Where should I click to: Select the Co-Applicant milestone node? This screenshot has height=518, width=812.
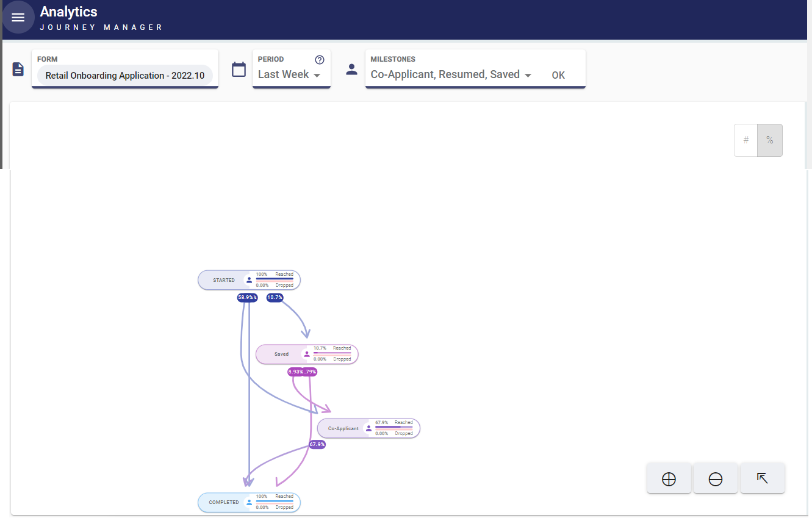pos(368,428)
